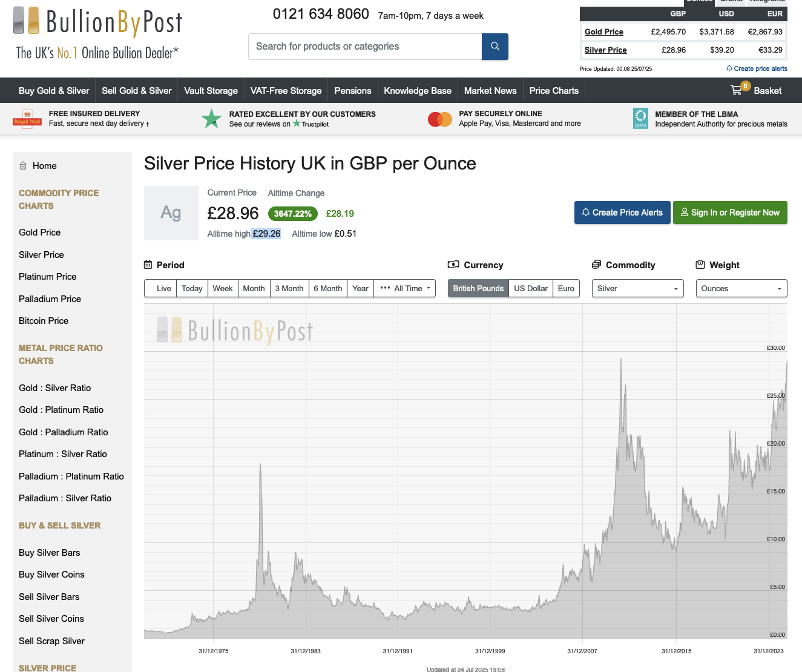Click the Royal Mail delivery icon
The width and height of the screenshot is (802, 672).
[27, 118]
